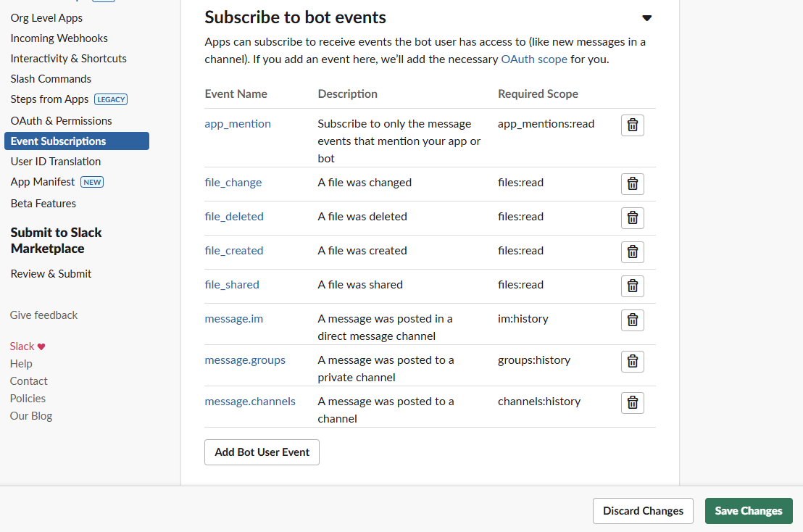
Task: Click the Required Scope column header
Action: 538,94
